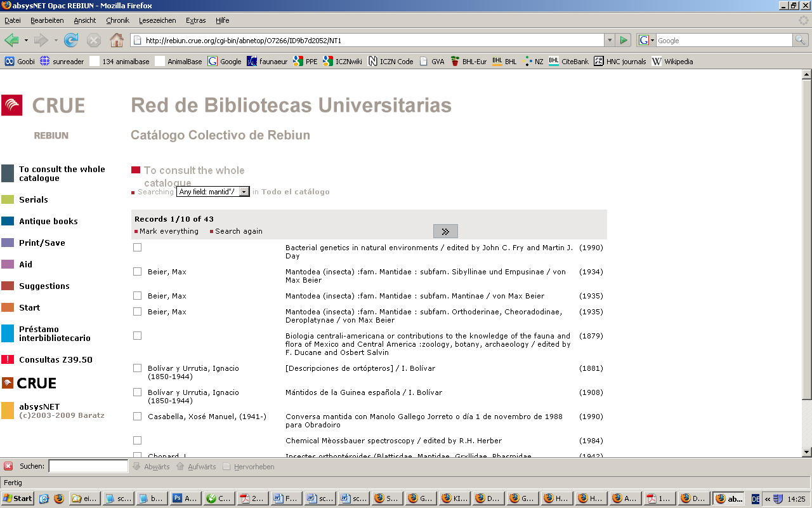Image resolution: width=812 pixels, height=508 pixels.
Task: Open the search engine selector dropdown
Action: pyautogui.click(x=646, y=41)
